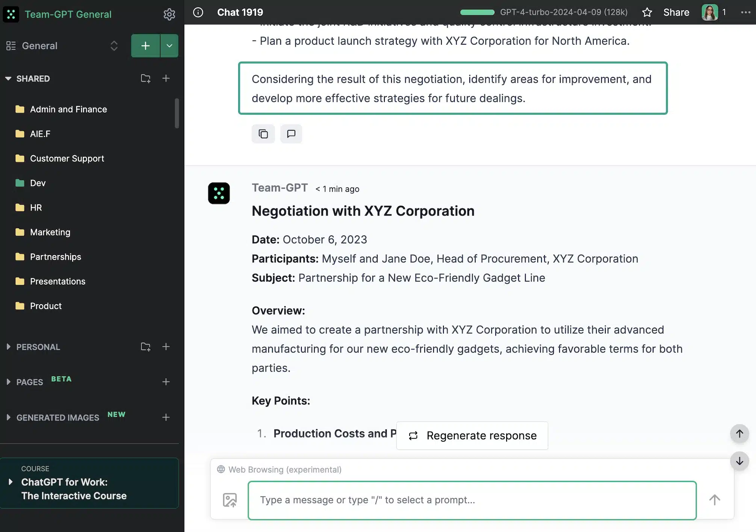The height and width of the screenshot is (532, 756).
Task: Select the Partnerships folder
Action: 55,257
